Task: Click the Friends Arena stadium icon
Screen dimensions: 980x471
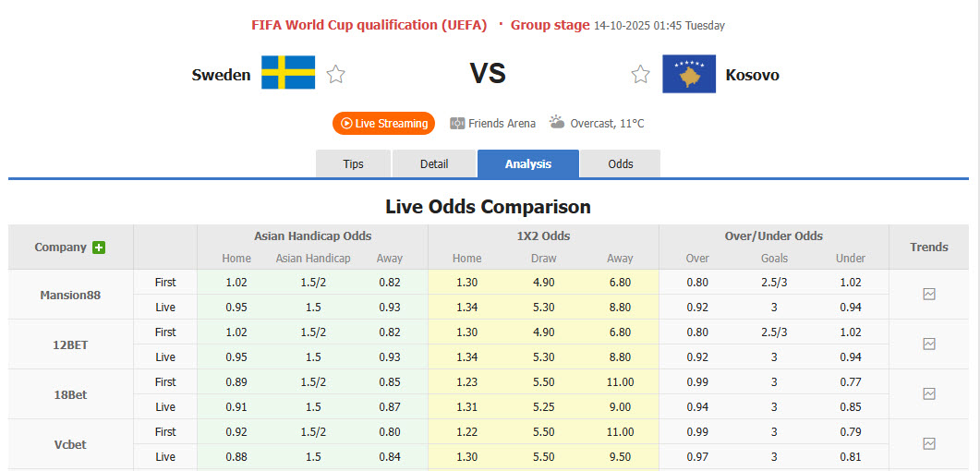Action: pos(457,123)
